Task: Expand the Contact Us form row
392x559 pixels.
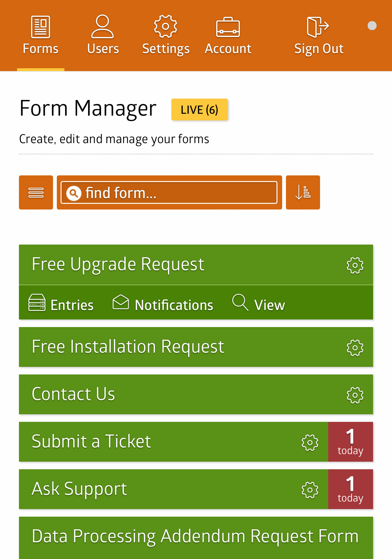Action: (x=196, y=394)
